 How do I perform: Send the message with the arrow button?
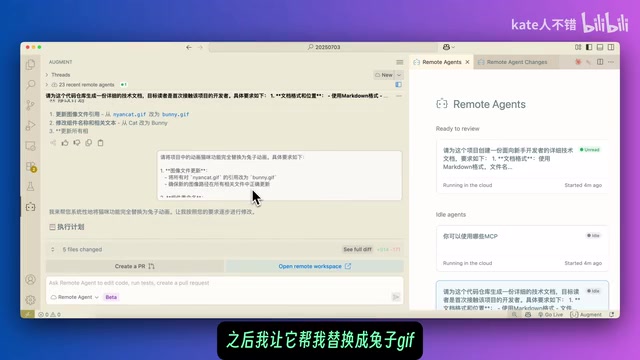[x=396, y=297]
